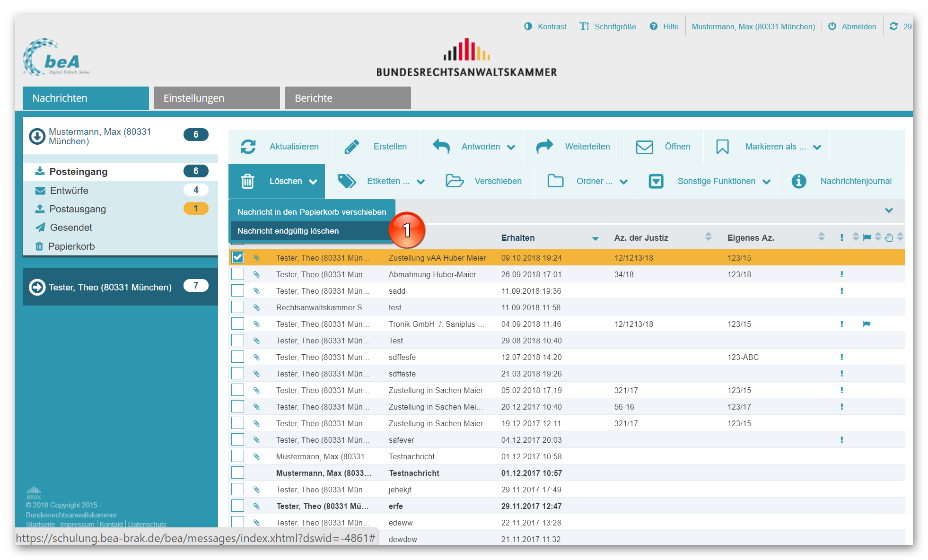Click the Etiketten tag icon

click(x=347, y=181)
